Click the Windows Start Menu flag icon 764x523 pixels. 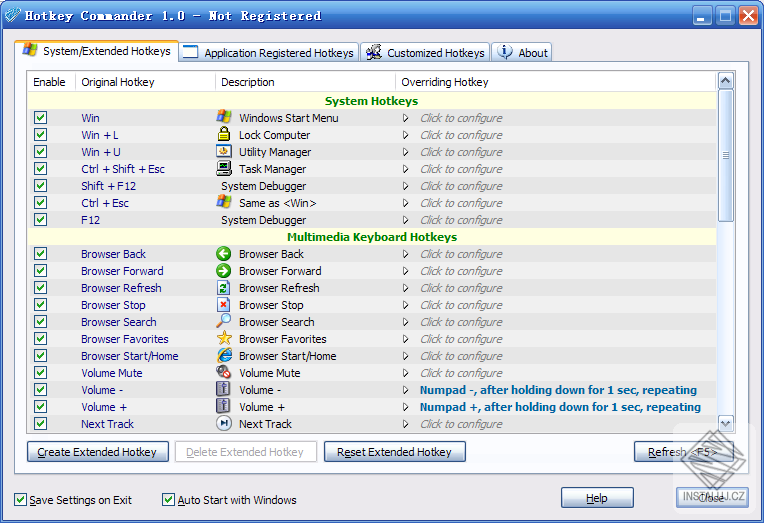pyautogui.click(x=224, y=117)
